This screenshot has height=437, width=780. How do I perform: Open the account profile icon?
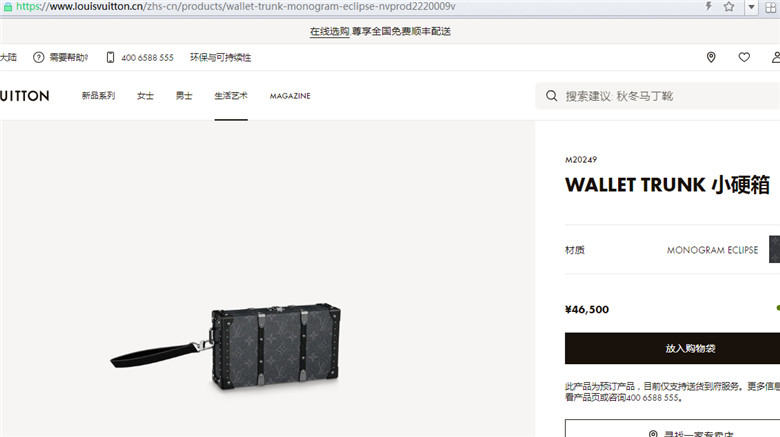(776, 57)
